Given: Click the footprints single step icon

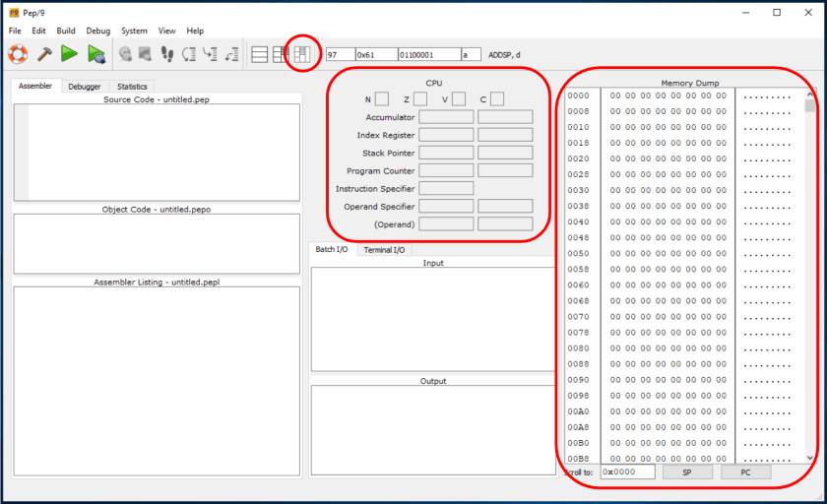Looking at the screenshot, I should pyautogui.click(x=166, y=54).
